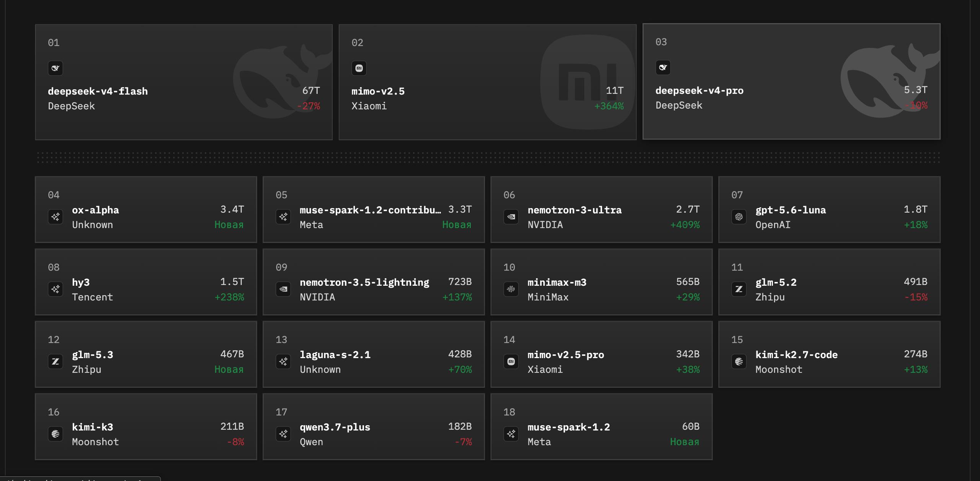This screenshot has height=481, width=980.
Task: Click the whale icon above deepseek-v4-pro
Action: (663, 67)
